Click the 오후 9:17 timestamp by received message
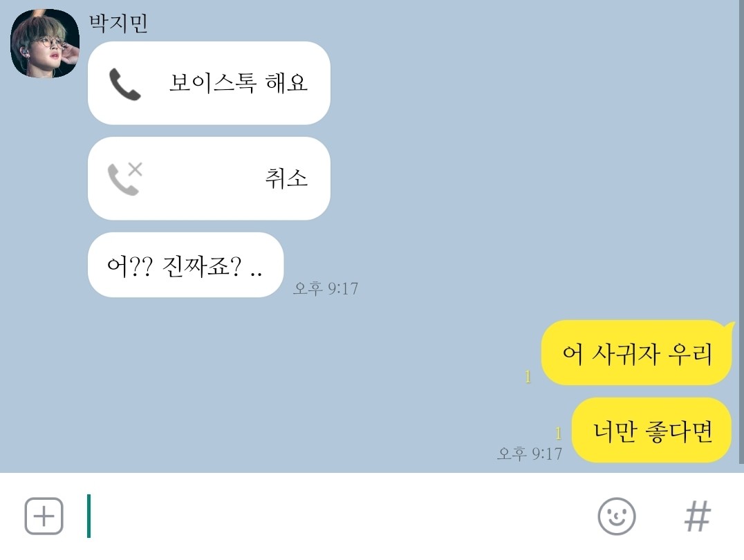The width and height of the screenshot is (744, 560). pos(326,288)
